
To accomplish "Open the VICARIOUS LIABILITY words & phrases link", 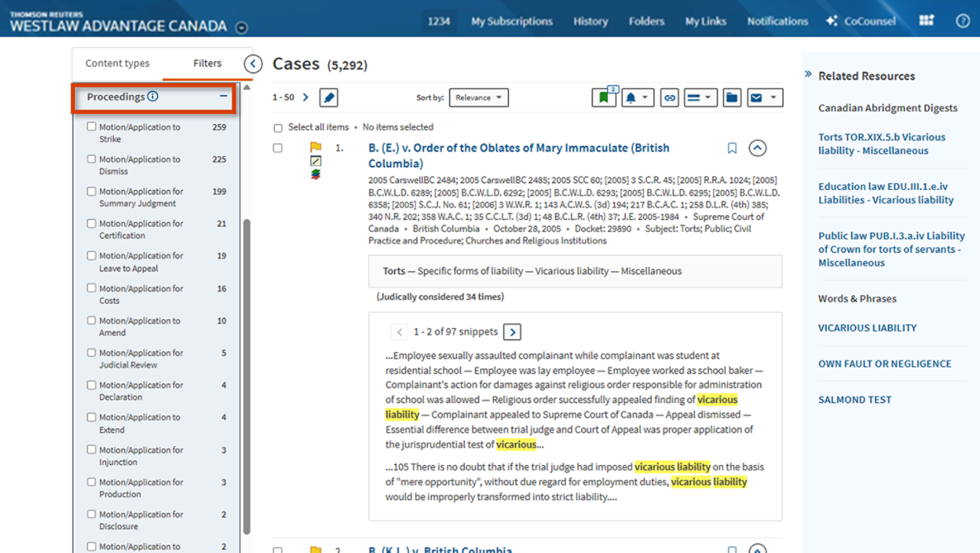I will pos(867,328).
